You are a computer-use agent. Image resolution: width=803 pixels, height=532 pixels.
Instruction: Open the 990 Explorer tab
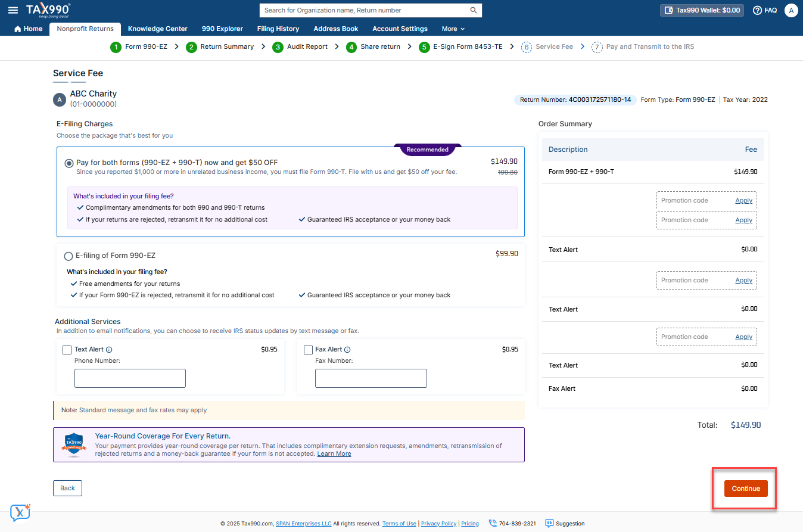(222, 29)
